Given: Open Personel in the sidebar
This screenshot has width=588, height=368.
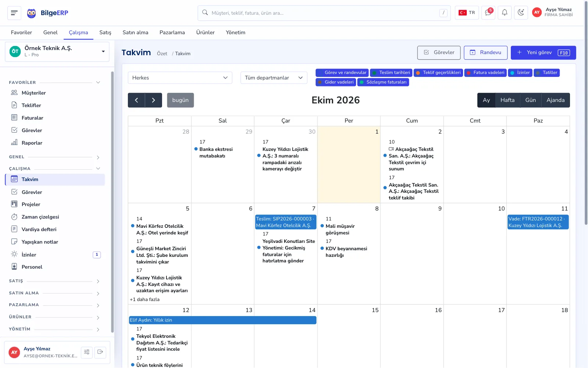Looking at the screenshot, I should click(x=55, y=267).
